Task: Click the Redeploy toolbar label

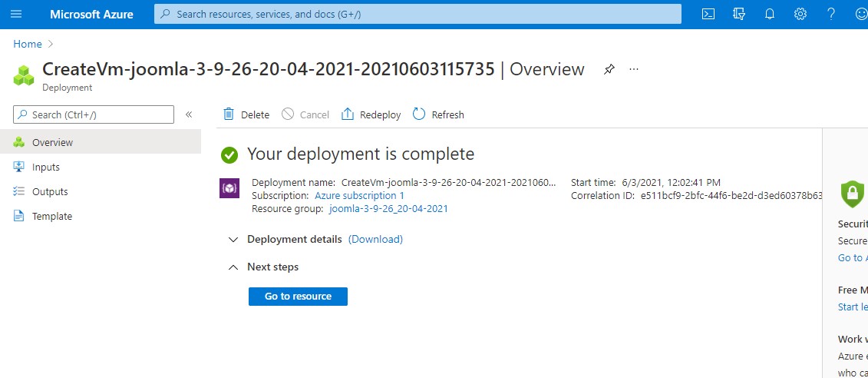Action: point(381,114)
